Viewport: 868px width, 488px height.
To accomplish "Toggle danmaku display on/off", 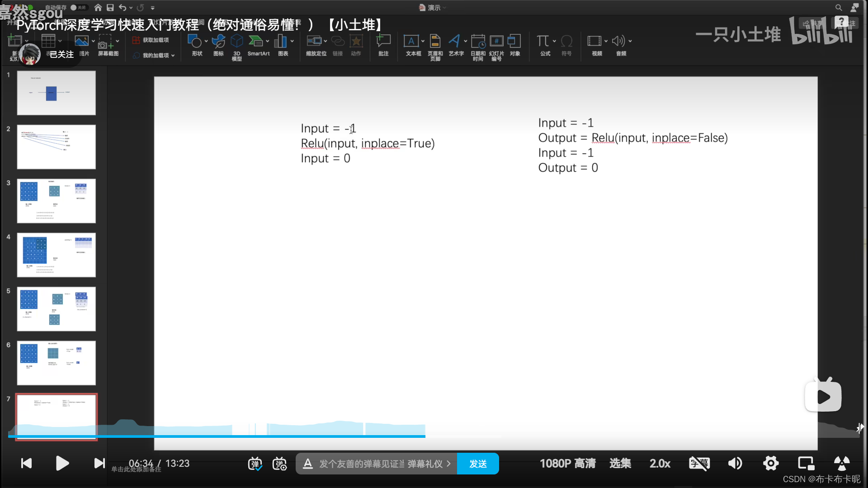I will 255,464.
